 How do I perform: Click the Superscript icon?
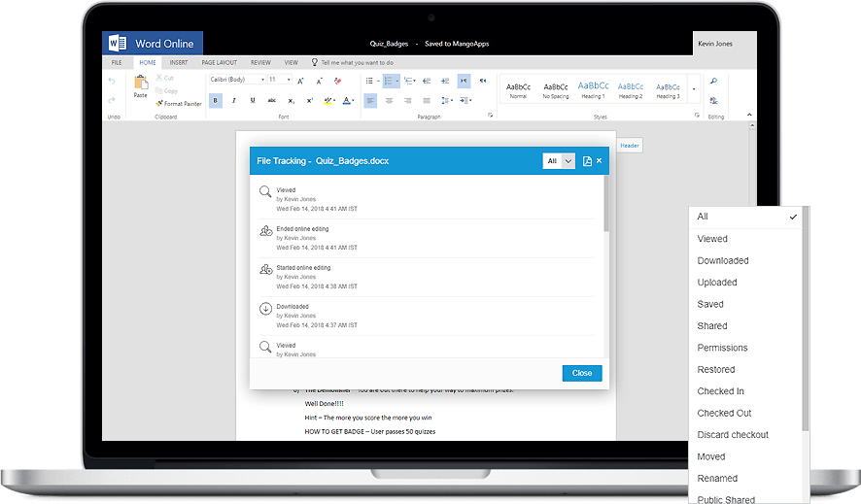click(310, 100)
